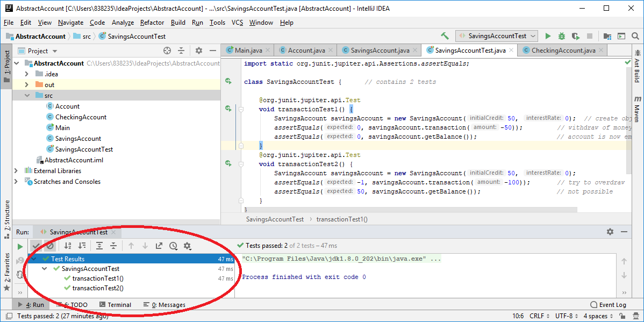
Task: Export test results icon
Action: click(159, 246)
